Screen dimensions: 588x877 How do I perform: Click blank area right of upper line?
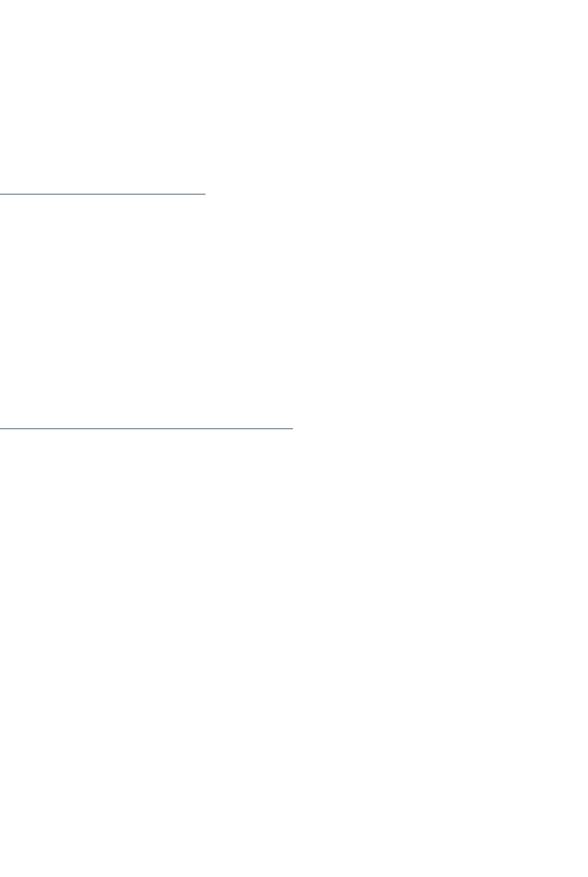[x=395, y=193]
